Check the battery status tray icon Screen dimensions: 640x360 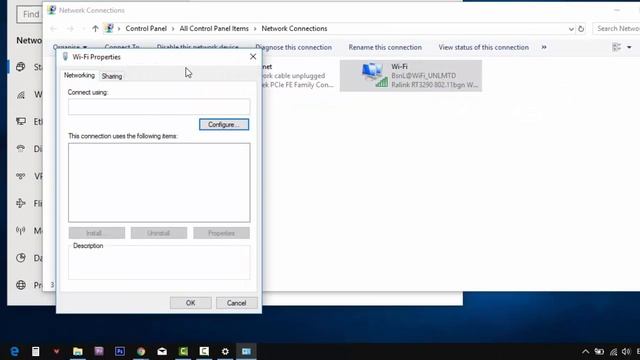click(599, 351)
